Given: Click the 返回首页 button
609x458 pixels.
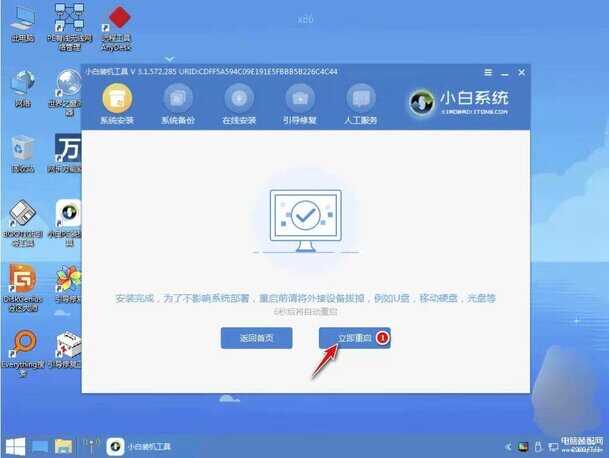Looking at the screenshot, I should (256, 338).
